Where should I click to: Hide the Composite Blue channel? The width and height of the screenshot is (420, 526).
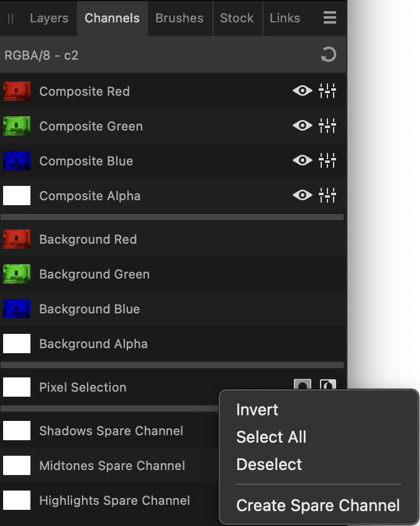302,161
